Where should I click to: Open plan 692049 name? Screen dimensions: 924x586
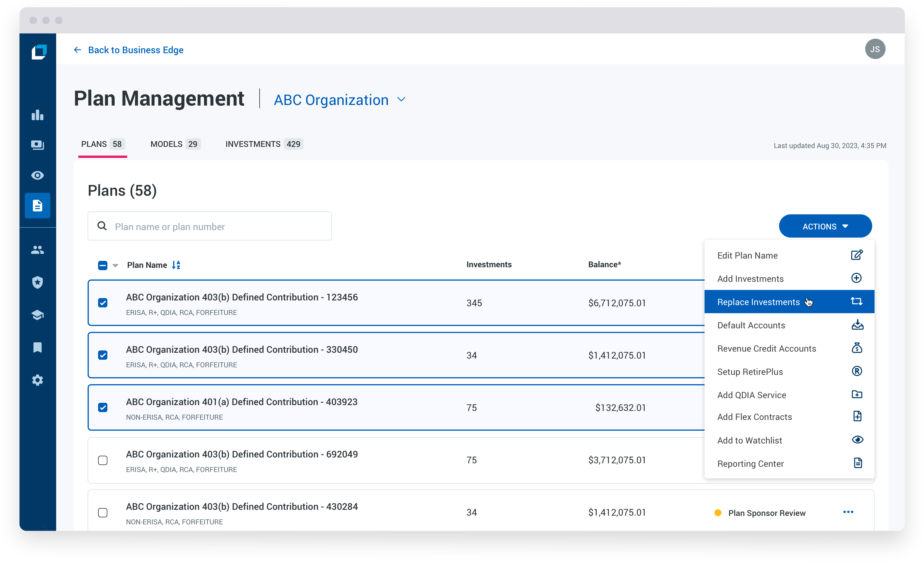[242, 454]
